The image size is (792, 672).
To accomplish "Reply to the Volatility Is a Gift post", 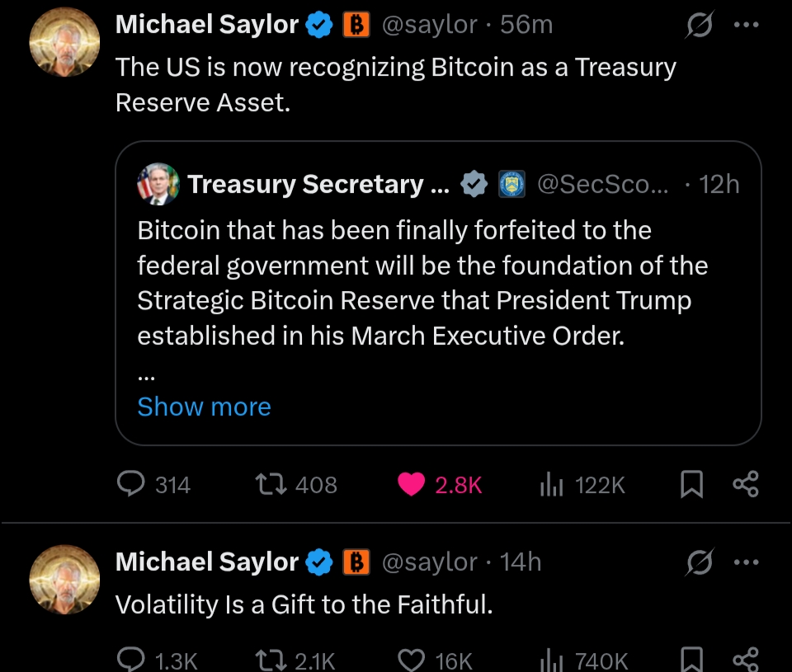I will [130, 659].
